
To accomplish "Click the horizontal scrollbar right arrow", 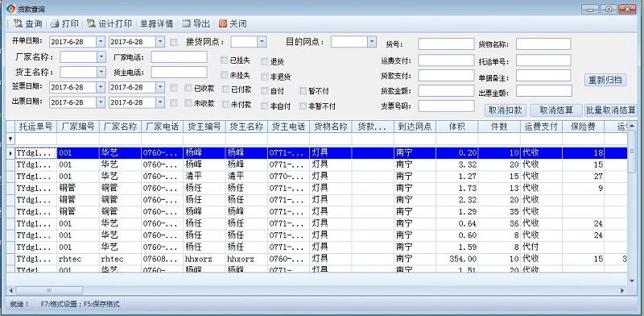I will click(622, 290).
